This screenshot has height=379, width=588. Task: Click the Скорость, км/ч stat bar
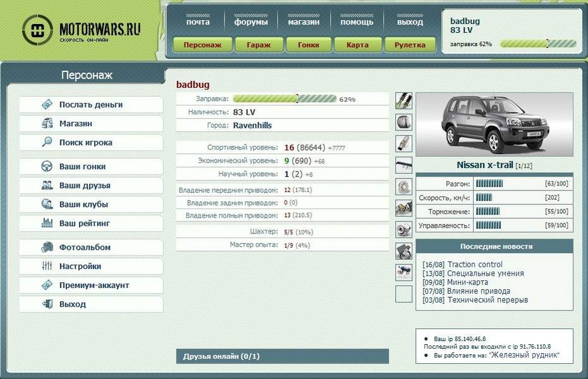[x=484, y=197]
